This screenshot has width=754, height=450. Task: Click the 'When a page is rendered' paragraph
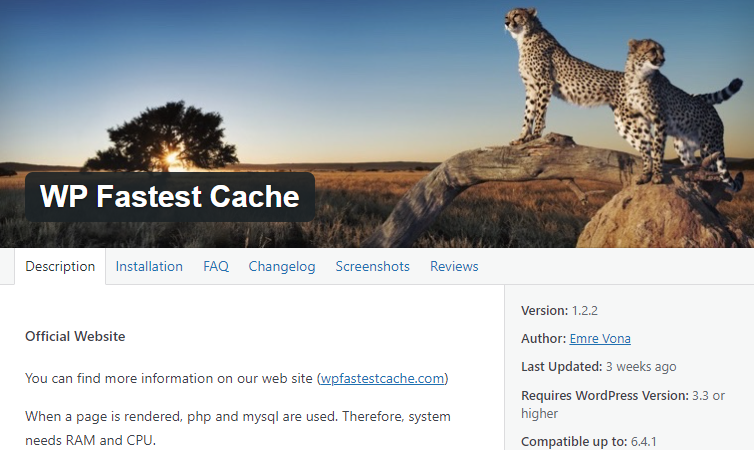point(238,428)
